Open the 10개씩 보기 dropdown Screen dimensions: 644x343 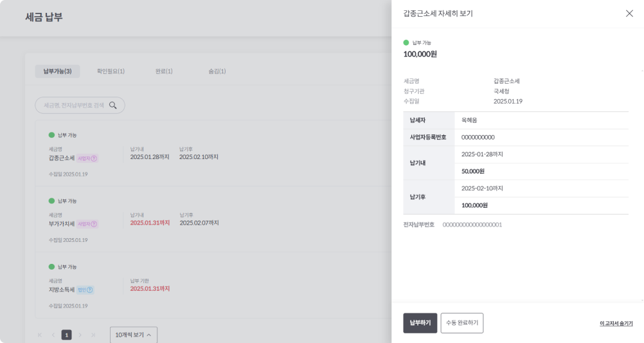pos(134,335)
